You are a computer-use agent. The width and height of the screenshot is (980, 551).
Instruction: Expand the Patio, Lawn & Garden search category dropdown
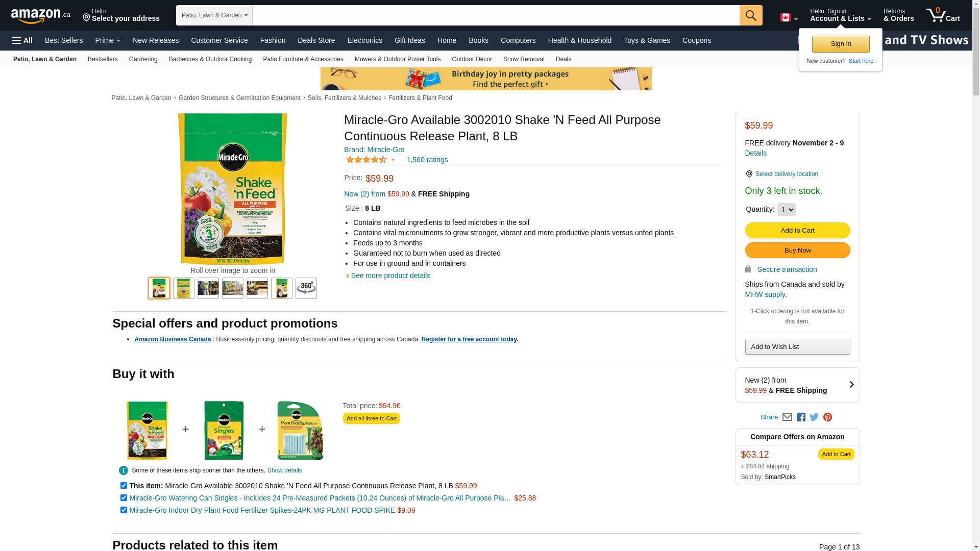(x=214, y=15)
